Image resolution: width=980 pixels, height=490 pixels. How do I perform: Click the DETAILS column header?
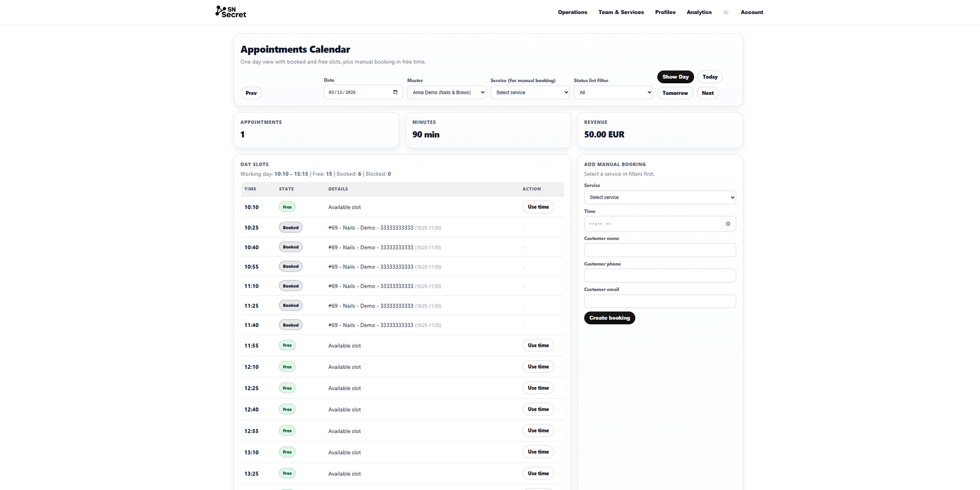[x=338, y=189]
